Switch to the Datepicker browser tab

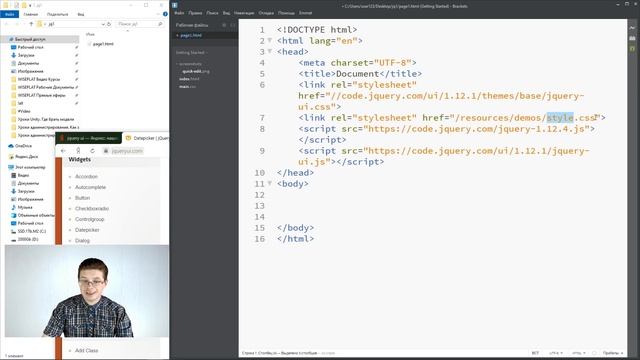146,138
